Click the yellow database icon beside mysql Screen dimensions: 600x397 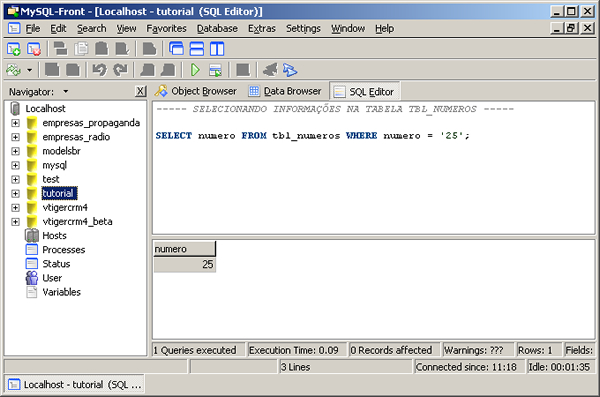(x=32, y=165)
